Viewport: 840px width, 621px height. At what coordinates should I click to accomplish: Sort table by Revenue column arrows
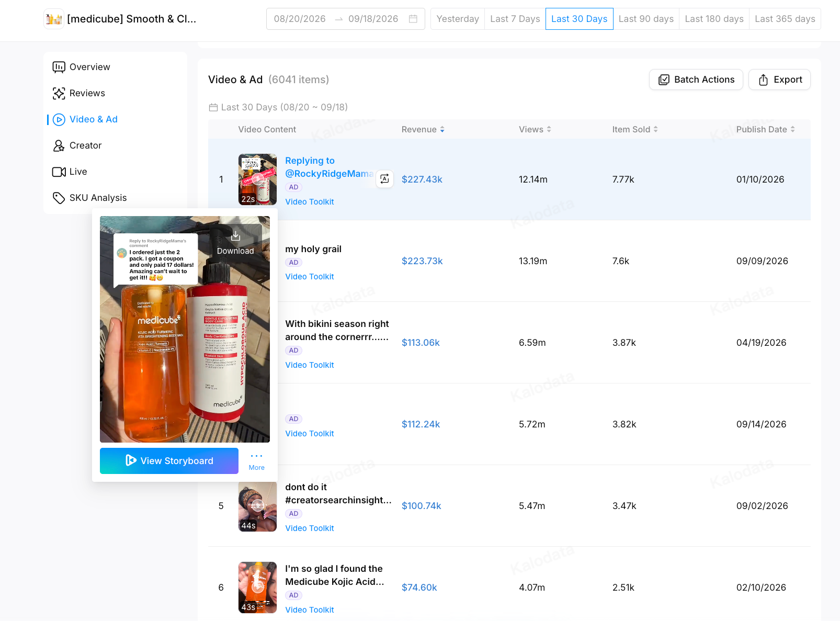pyautogui.click(x=442, y=129)
